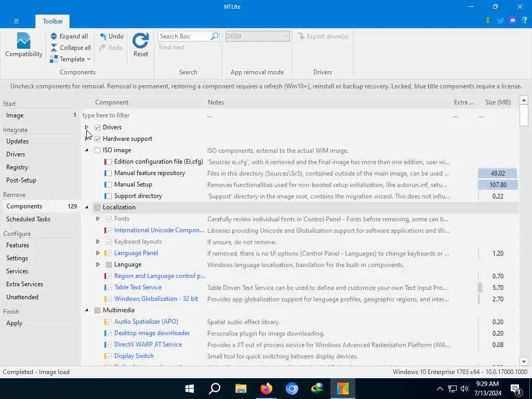Screen dimensions: 532x399
Task: Open the Template dropdown
Action: (x=70, y=59)
